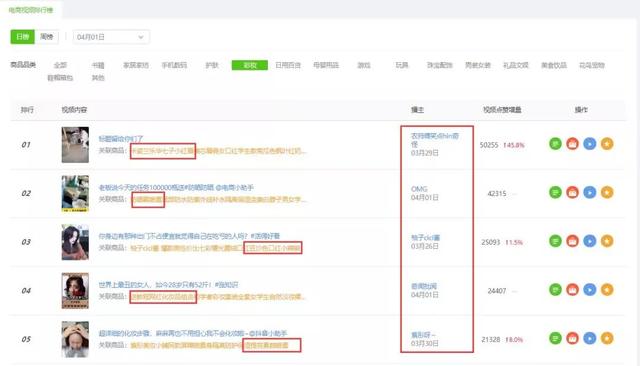This screenshot has width=640, height=366.
Task: Filter by category 游戏
Action: click(364, 65)
